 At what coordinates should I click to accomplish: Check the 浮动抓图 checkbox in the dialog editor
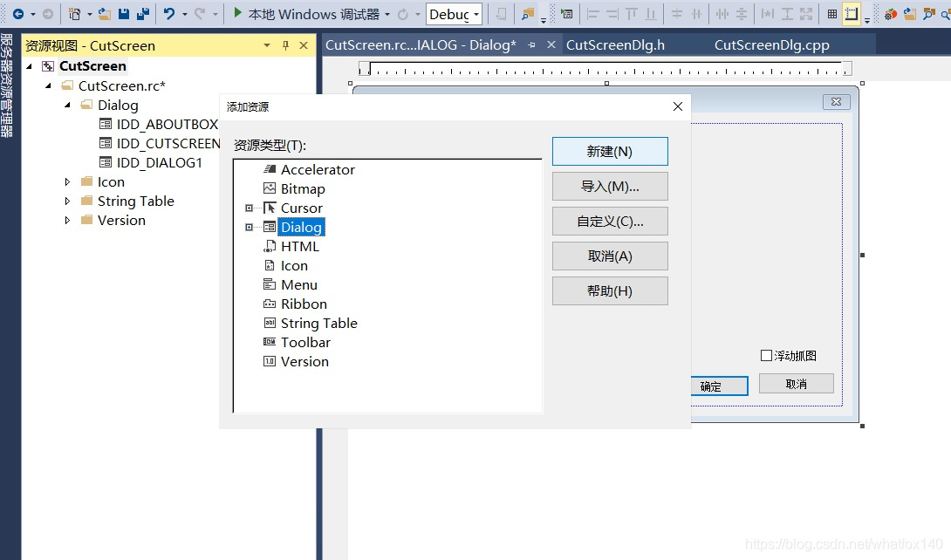[766, 356]
